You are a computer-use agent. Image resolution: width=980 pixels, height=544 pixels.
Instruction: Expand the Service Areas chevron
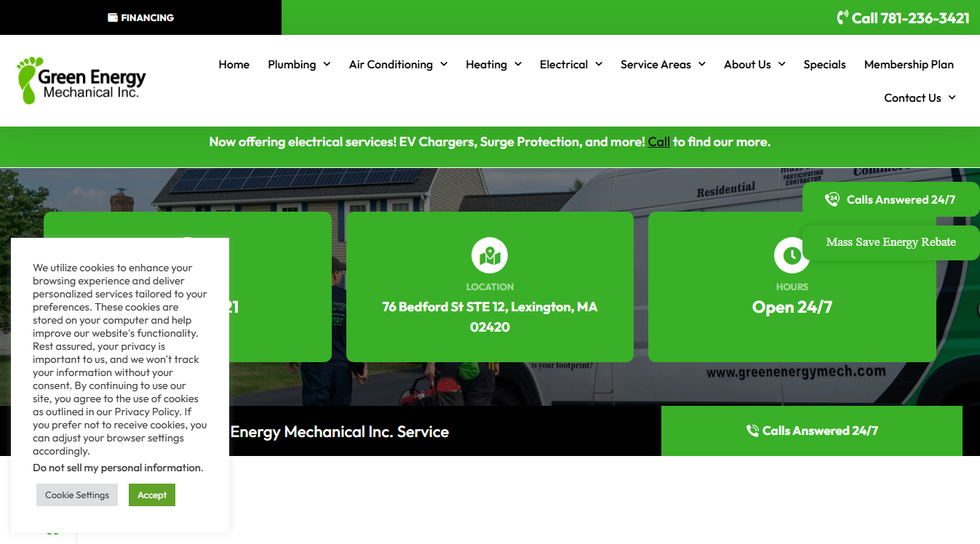pos(702,64)
